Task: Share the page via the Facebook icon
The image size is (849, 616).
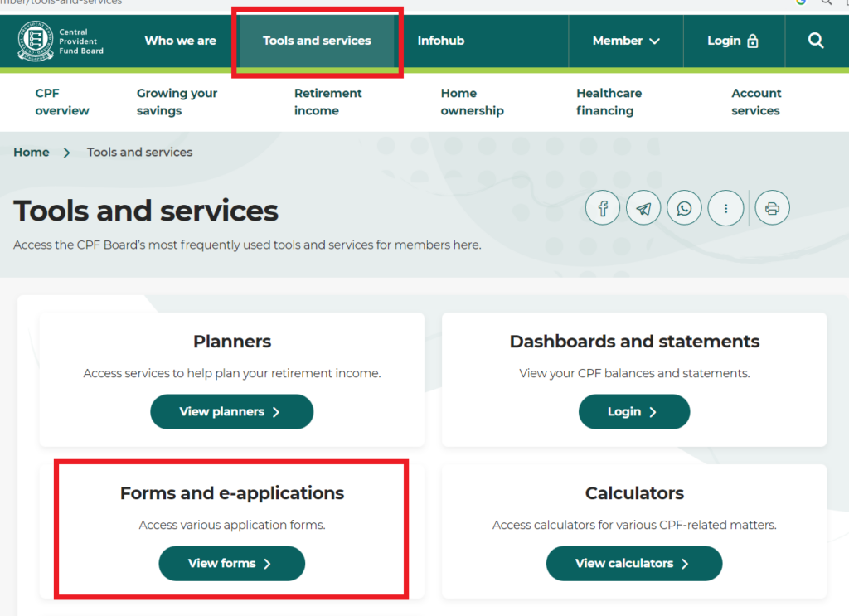Action: tap(603, 208)
